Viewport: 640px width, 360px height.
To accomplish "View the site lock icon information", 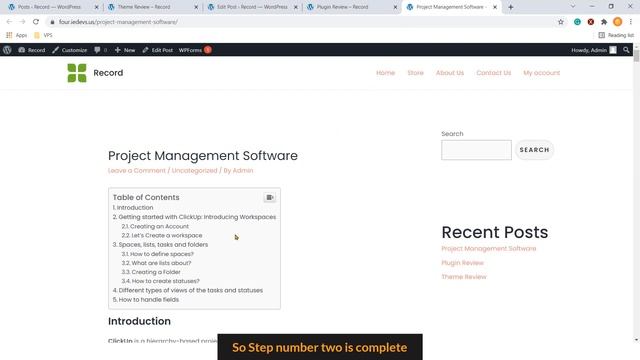I will point(52,22).
